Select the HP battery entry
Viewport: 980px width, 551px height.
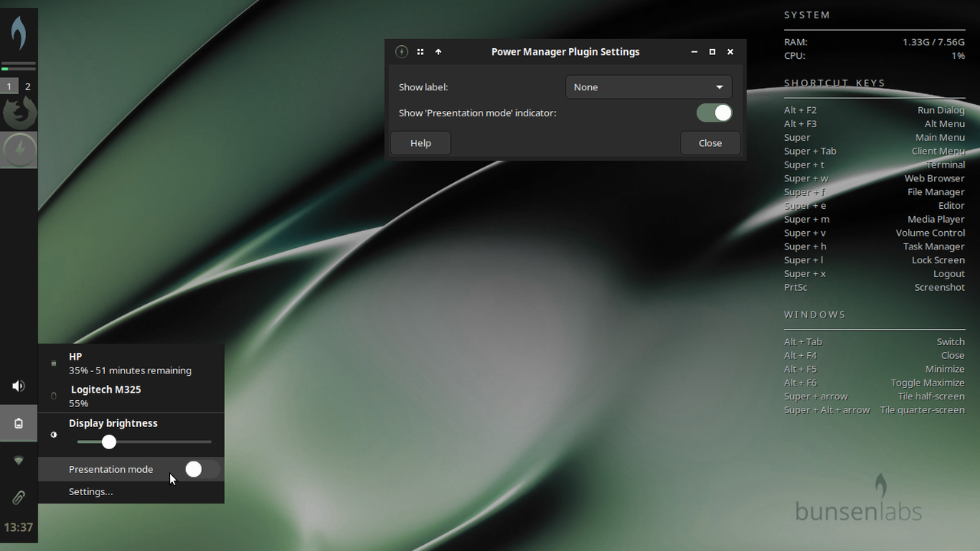point(131,364)
